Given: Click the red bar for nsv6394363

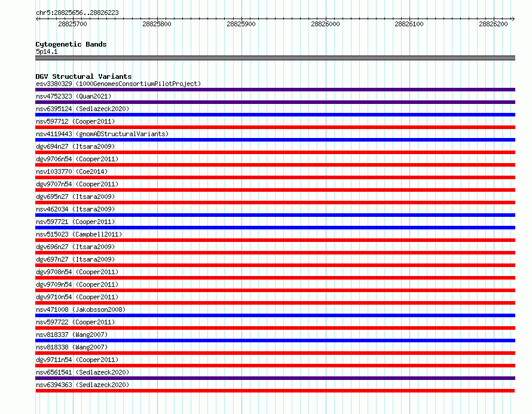Looking at the screenshot, I should click(275, 391).
